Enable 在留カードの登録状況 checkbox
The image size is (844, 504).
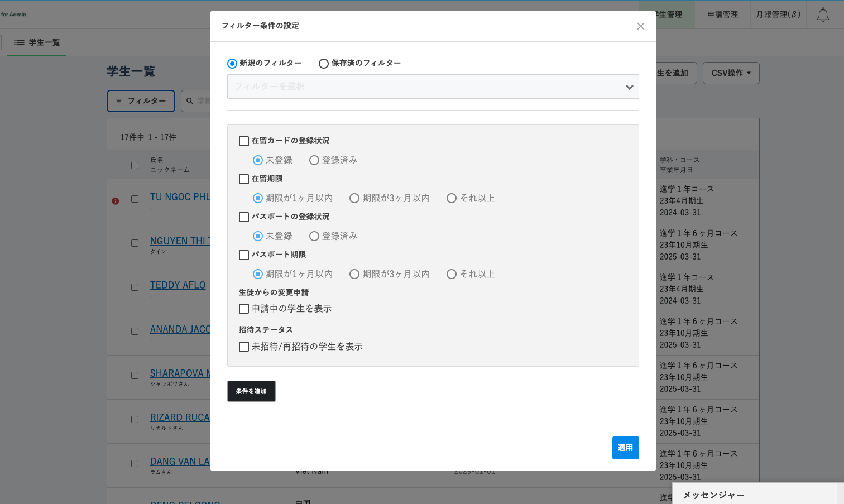[x=244, y=141]
